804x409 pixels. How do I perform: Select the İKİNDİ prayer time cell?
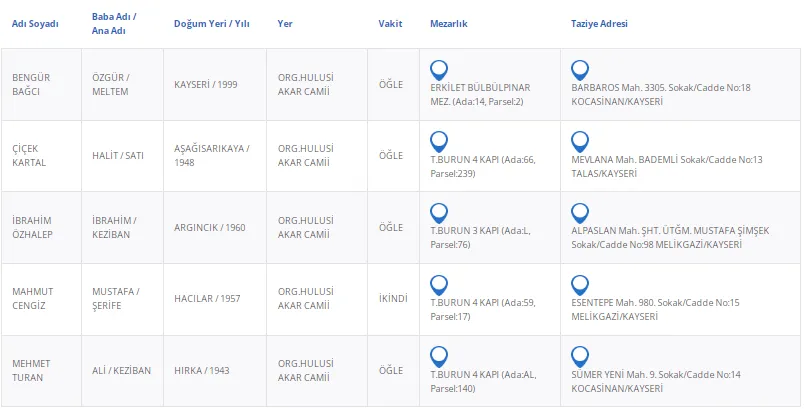click(x=394, y=299)
